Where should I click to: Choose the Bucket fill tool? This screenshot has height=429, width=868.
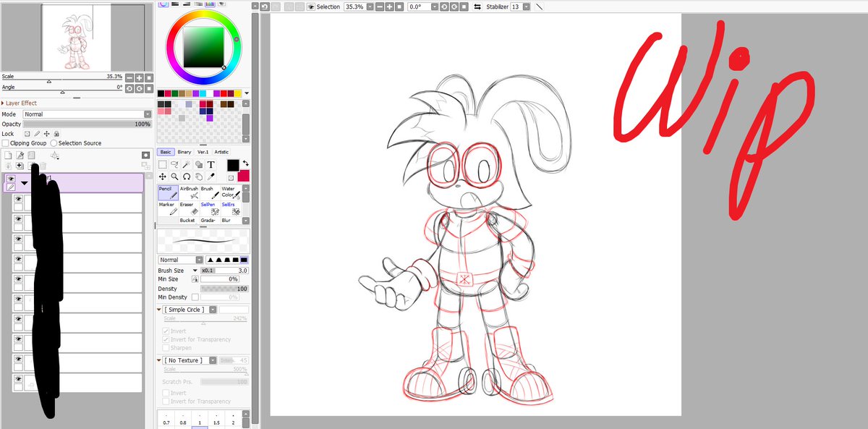point(189,220)
